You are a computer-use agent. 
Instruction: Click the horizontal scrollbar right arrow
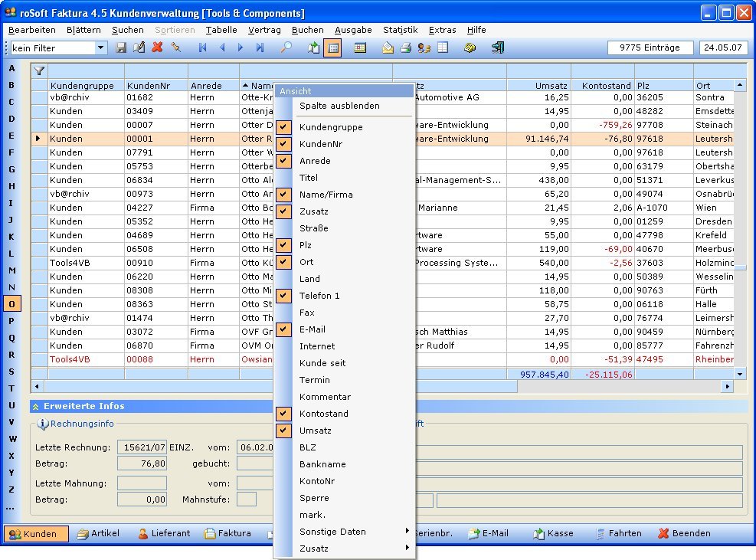(727, 387)
